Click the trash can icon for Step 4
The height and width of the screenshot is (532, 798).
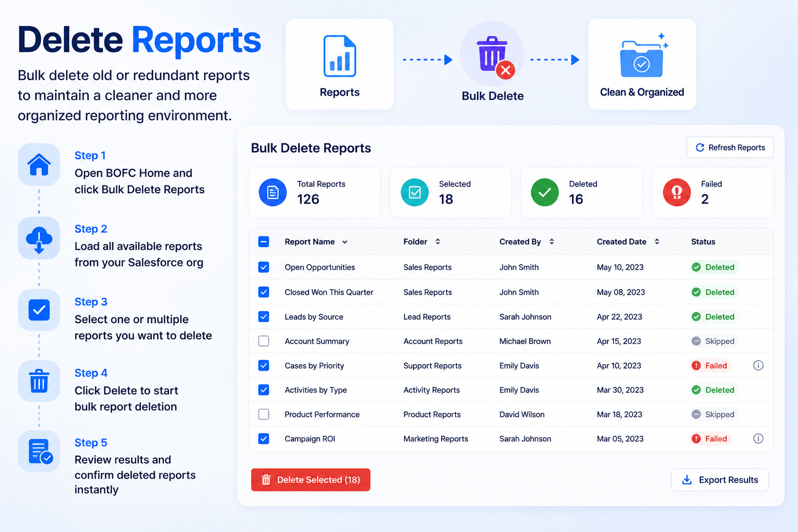tap(39, 381)
